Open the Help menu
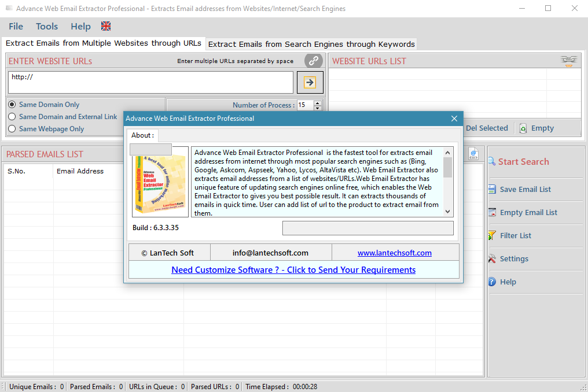 coord(80,26)
